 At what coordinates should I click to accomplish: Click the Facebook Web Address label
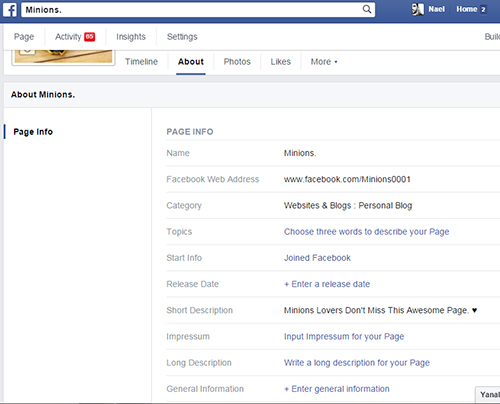[x=213, y=179]
